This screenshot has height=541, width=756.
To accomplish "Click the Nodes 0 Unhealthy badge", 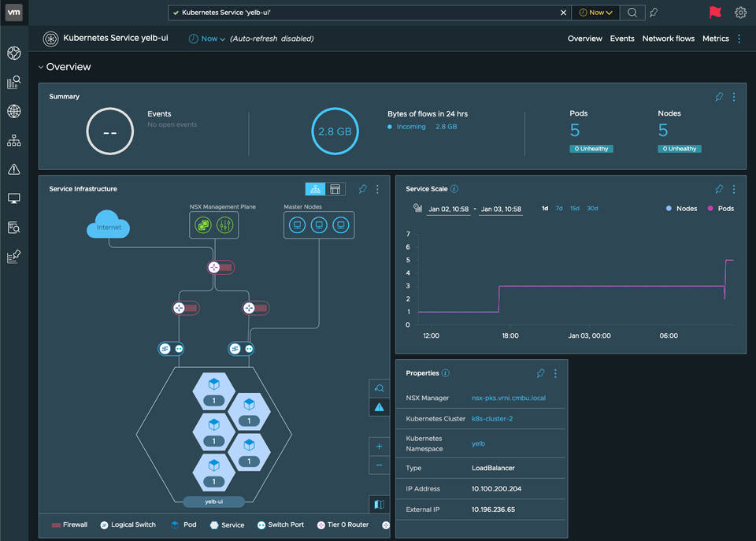I will pos(680,149).
